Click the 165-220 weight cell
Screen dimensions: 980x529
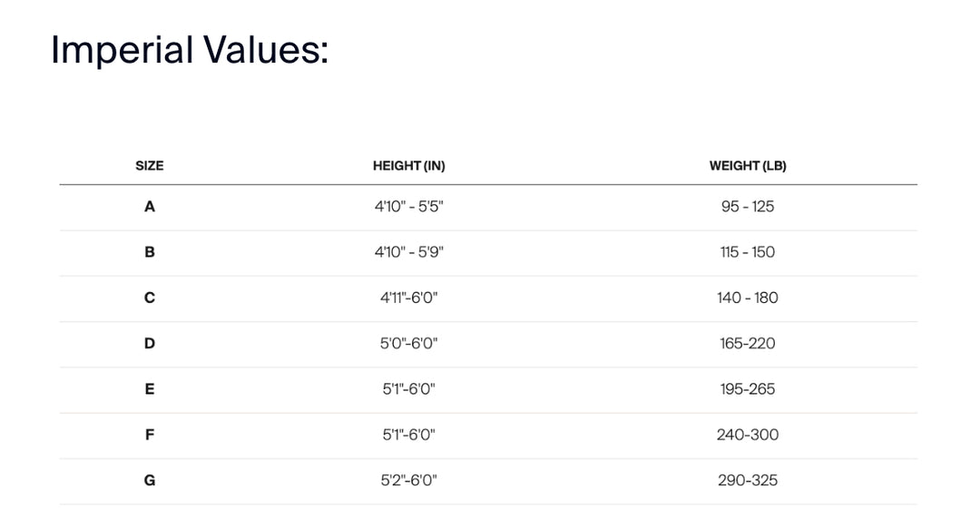point(748,343)
